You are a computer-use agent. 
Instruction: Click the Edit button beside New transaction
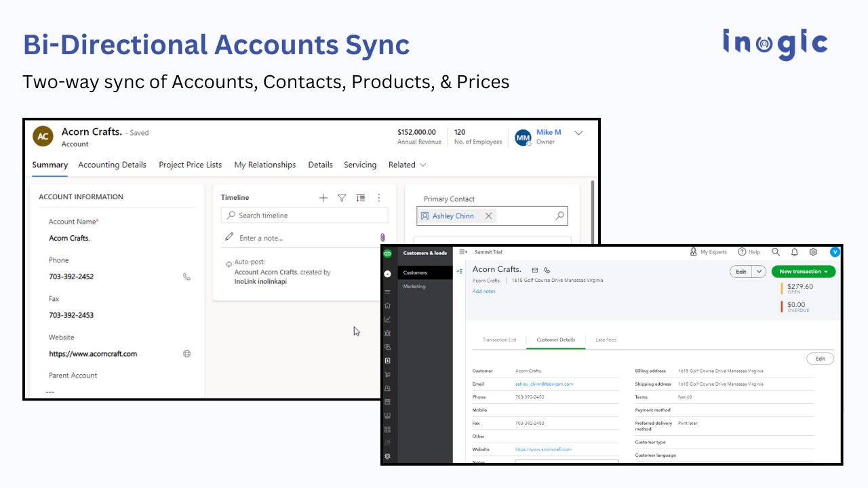tap(741, 272)
